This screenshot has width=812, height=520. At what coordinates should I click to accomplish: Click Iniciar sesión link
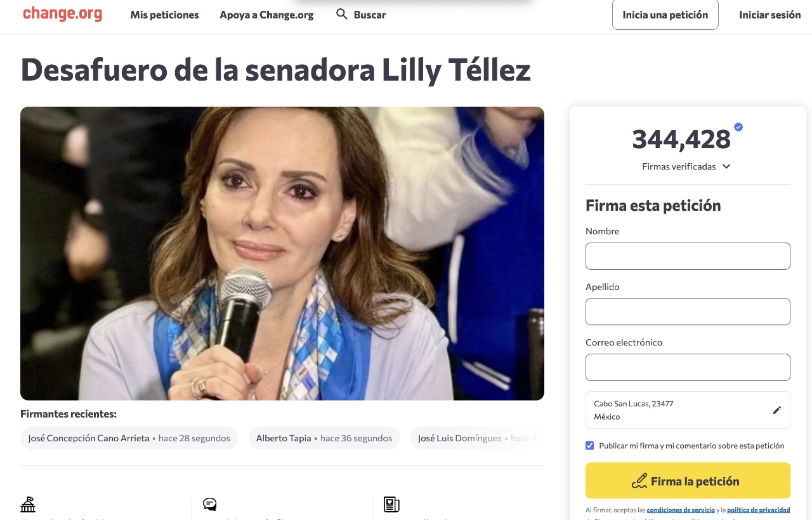[x=770, y=15]
